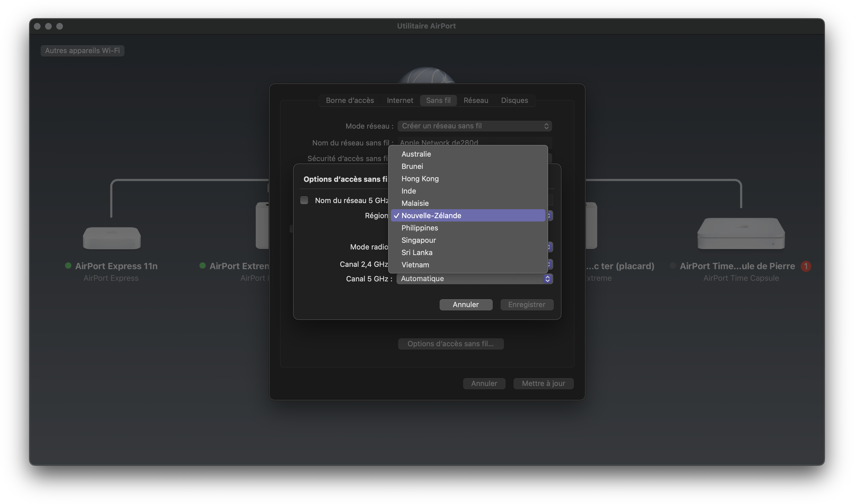Viewport: 854px width, 504px height.
Task: Click the AirPort Extreme device icon on left
Action: (262, 225)
